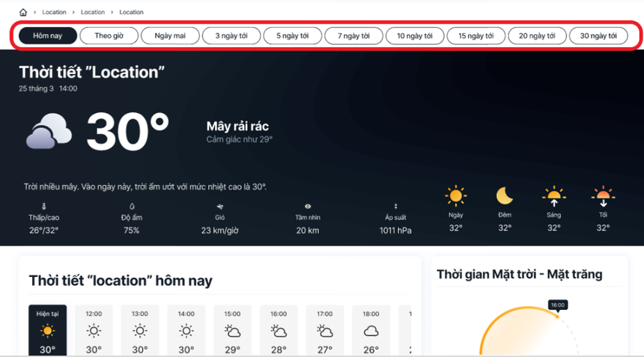Click the cloud icon for 18:00
This screenshot has height=357, width=644.
click(x=371, y=331)
